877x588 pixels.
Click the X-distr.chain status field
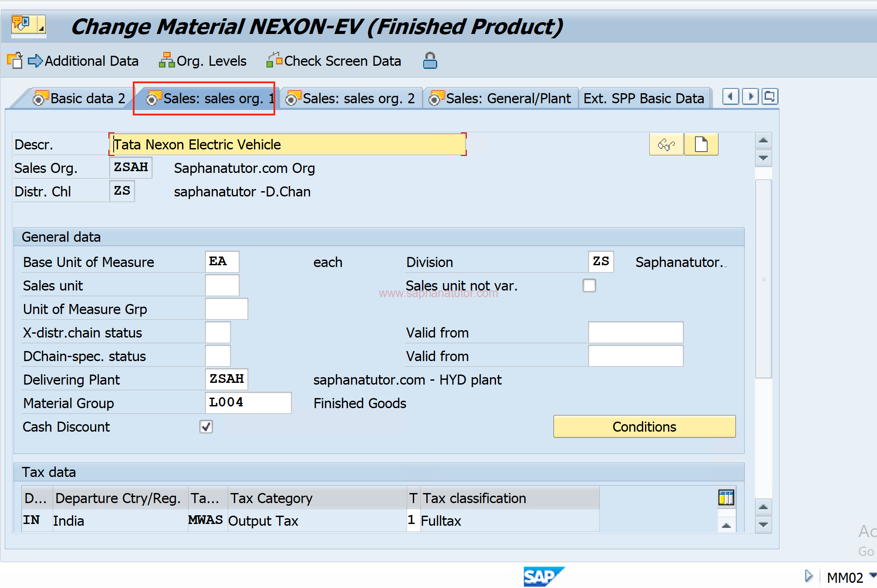pyautogui.click(x=218, y=332)
